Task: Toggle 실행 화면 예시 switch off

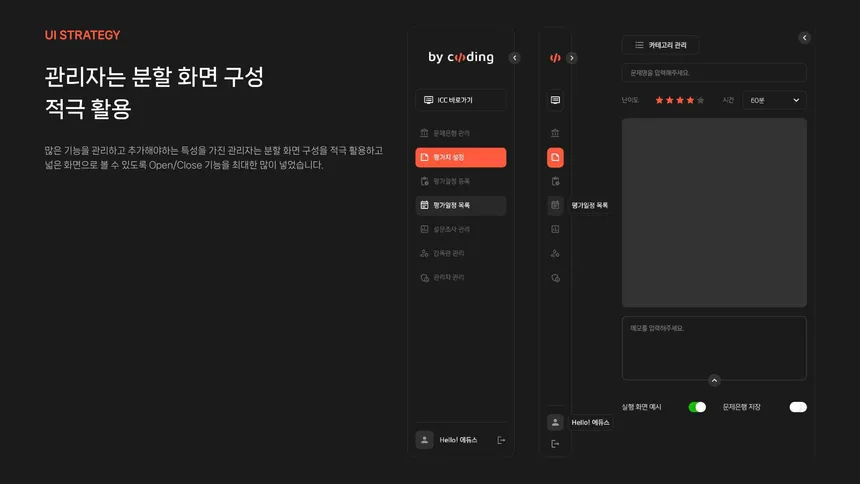Action: 697,407
